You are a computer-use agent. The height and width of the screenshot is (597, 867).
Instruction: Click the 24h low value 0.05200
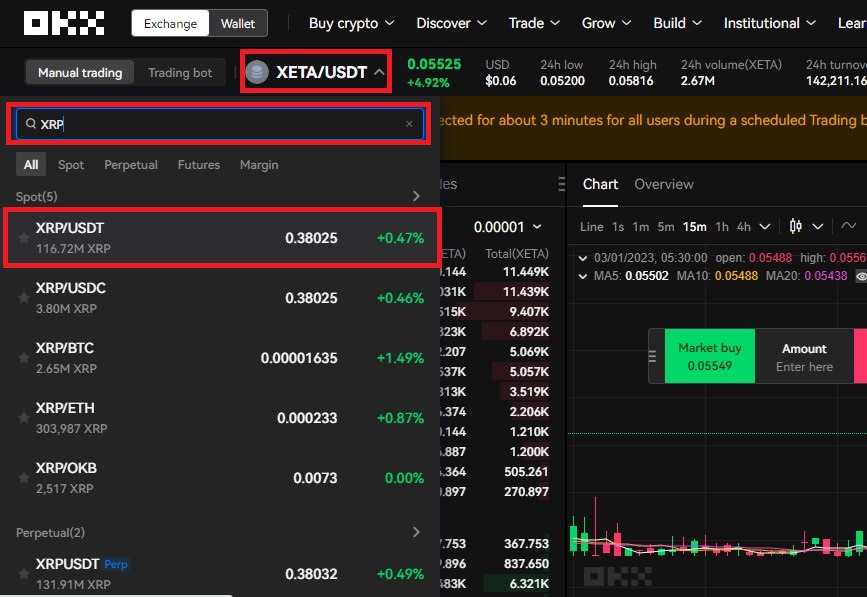click(562, 81)
